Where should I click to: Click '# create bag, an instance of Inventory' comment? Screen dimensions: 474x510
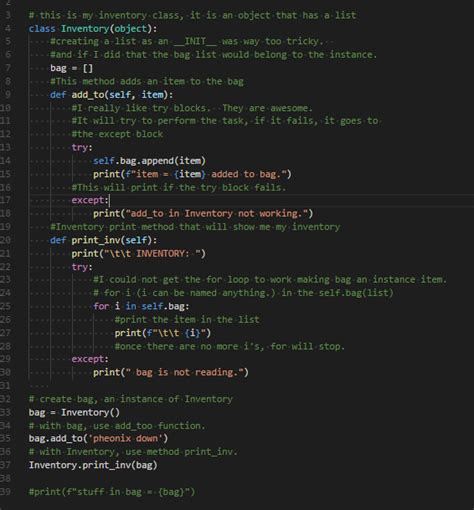click(x=131, y=399)
